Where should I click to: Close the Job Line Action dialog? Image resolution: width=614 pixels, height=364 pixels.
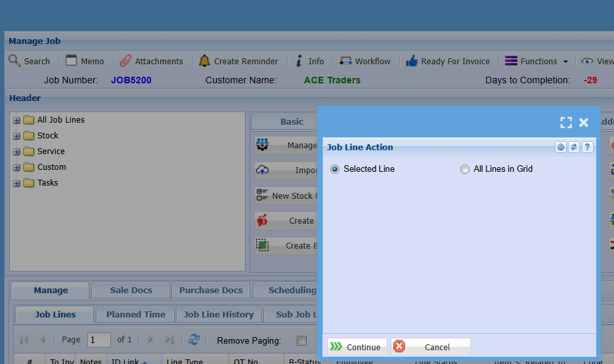pos(584,123)
